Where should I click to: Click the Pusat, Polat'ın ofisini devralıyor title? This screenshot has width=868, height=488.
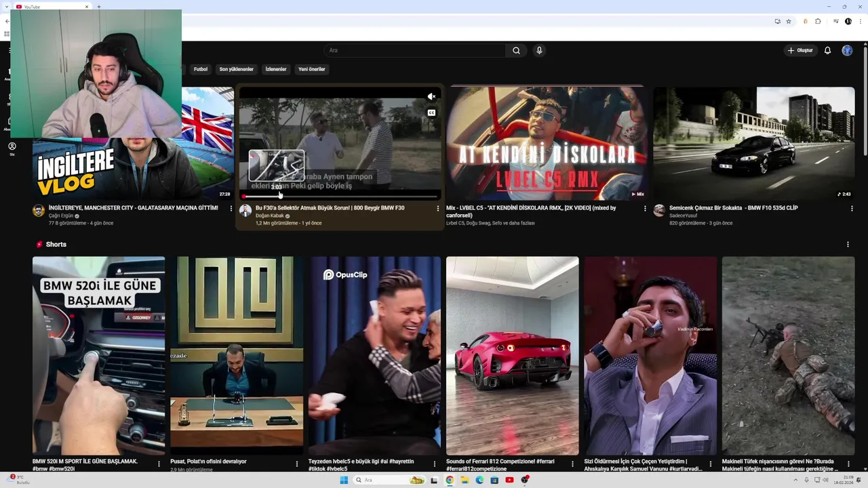click(208, 462)
